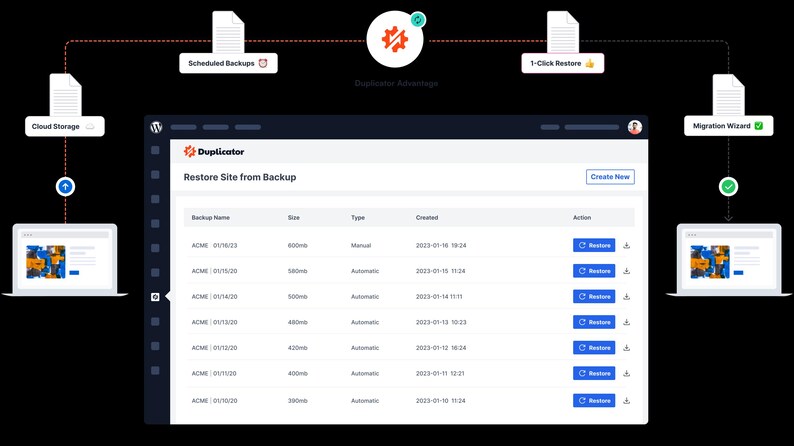
Task: Restore the ACME 01/14/20 backup
Action: click(594, 297)
